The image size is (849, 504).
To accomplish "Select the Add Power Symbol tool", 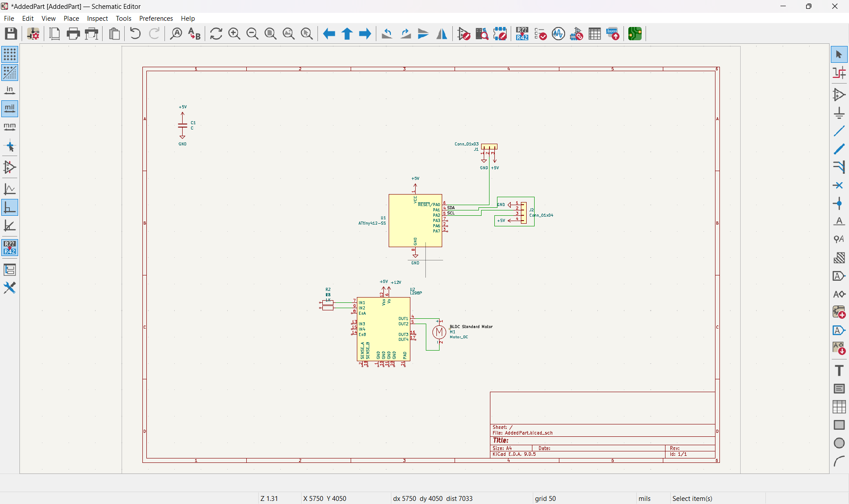I will click(x=839, y=113).
